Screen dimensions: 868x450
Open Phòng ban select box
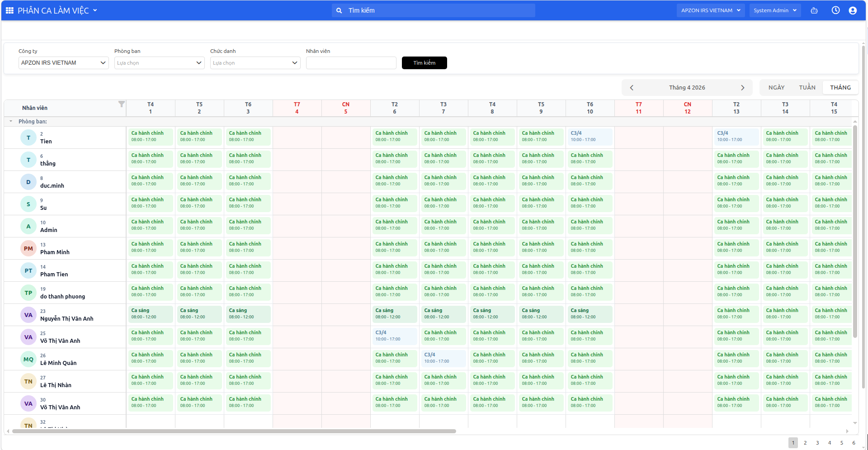(x=160, y=63)
